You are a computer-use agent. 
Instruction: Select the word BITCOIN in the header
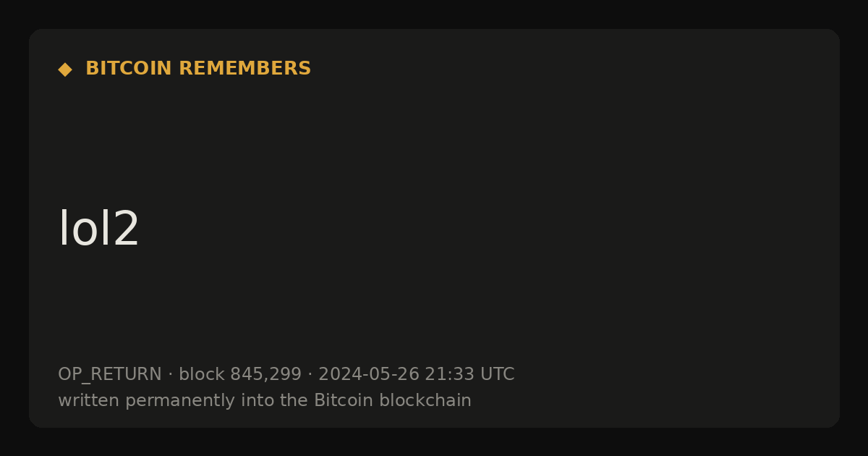click(129, 69)
